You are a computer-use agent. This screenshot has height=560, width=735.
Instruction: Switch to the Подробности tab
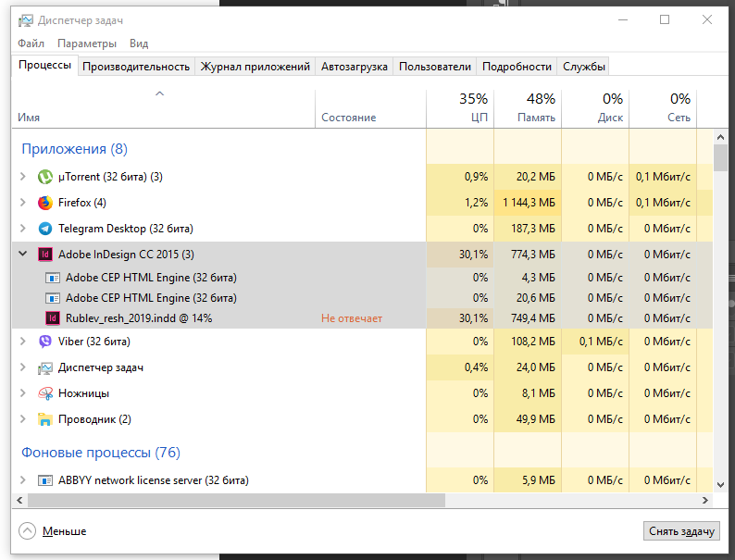[517, 67]
